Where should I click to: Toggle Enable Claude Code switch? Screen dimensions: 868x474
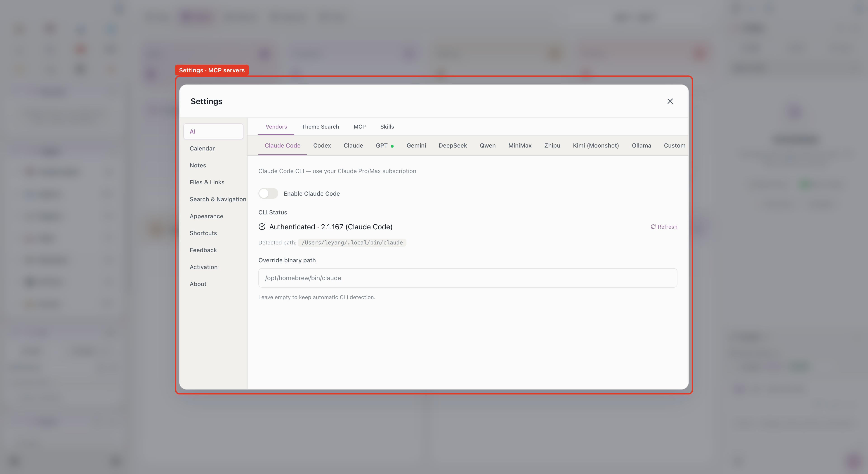pos(268,193)
